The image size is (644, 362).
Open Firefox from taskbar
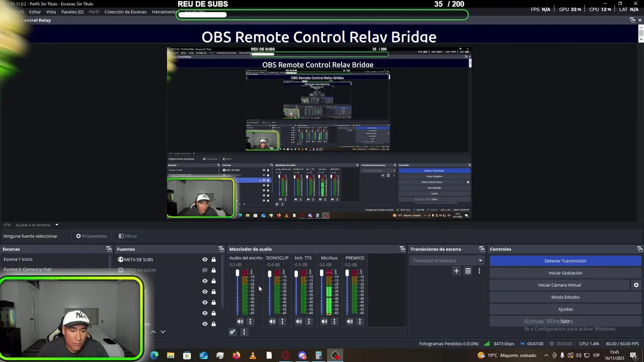[236, 355]
